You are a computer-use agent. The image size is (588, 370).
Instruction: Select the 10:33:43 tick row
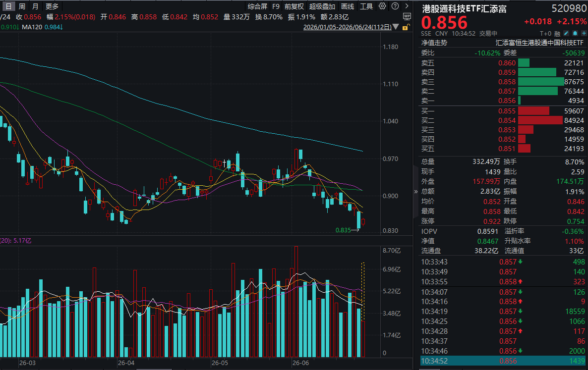pos(503,262)
